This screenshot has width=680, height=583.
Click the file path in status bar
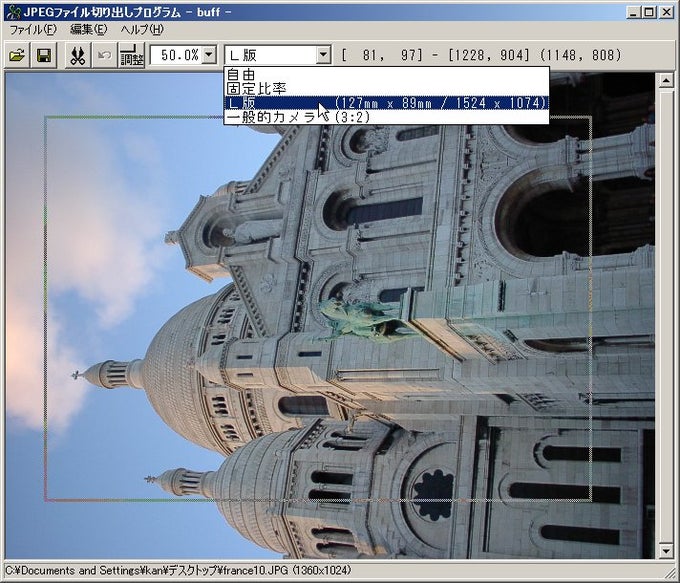(x=178, y=570)
